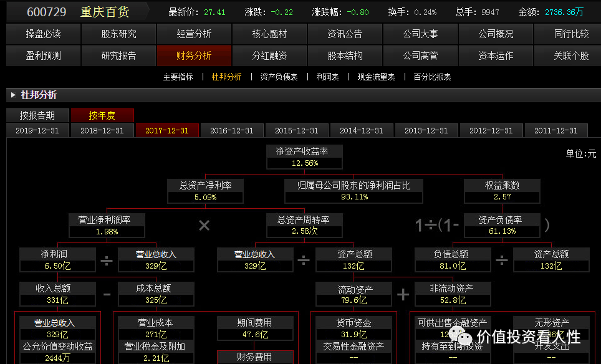Click the 权益乘数 2.57 box
This screenshot has width=601, height=364.
502,191
